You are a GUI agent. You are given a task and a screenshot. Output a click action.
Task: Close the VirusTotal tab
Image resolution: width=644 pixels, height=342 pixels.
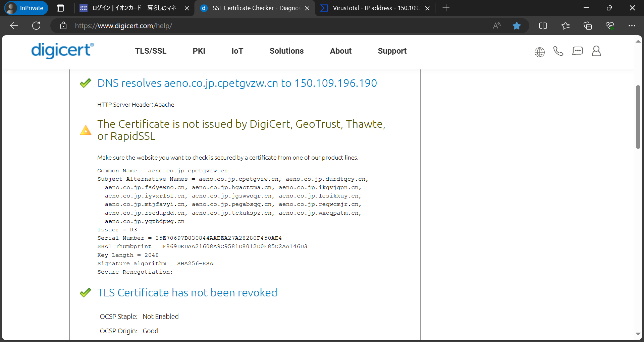[x=427, y=8]
